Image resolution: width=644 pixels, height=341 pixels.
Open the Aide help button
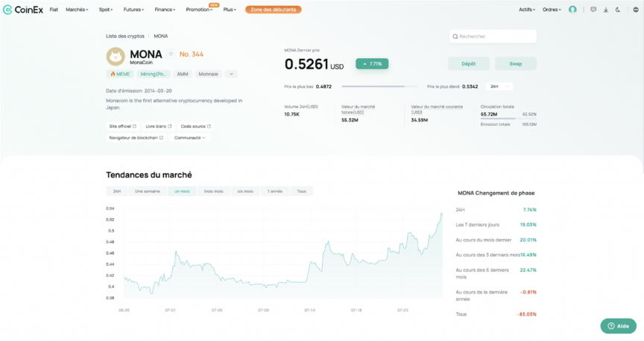[618, 326]
